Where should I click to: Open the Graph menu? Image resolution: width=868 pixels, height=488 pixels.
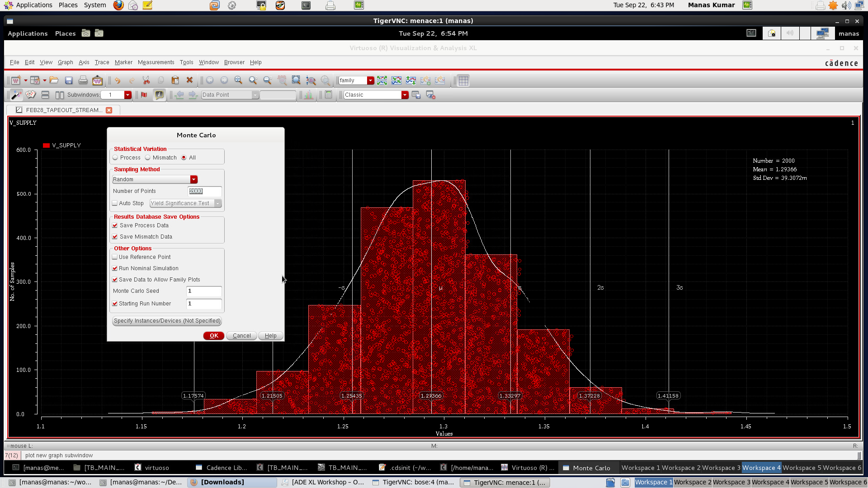(x=65, y=62)
